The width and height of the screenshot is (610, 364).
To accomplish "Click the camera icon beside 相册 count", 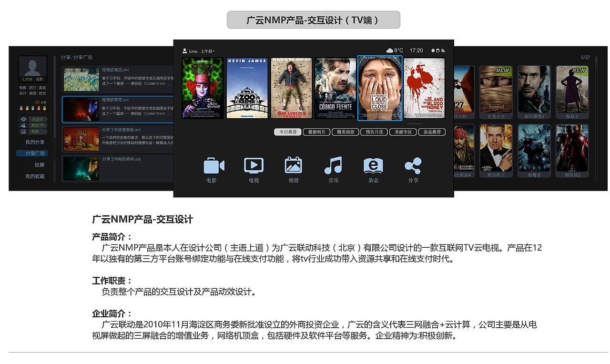I will point(23,131).
